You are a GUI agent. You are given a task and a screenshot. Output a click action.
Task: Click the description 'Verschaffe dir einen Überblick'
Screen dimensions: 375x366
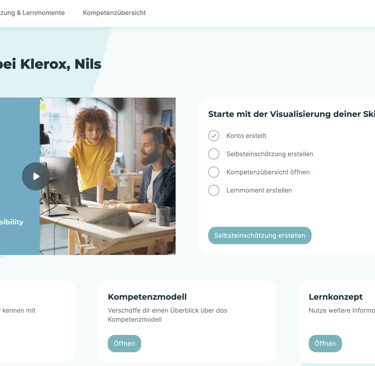click(167, 315)
